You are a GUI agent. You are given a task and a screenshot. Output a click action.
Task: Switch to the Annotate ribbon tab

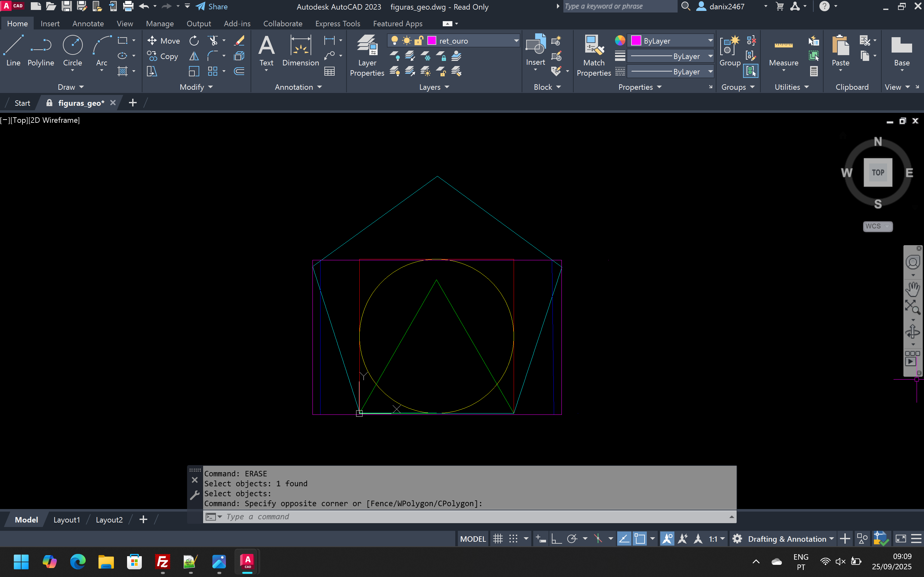point(88,24)
